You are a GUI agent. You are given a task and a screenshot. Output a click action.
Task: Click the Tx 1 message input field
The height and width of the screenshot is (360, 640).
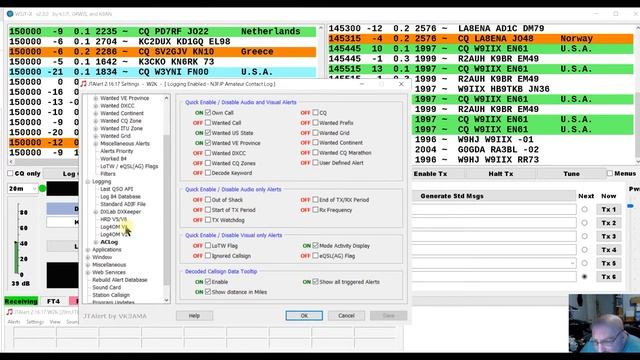494,209
